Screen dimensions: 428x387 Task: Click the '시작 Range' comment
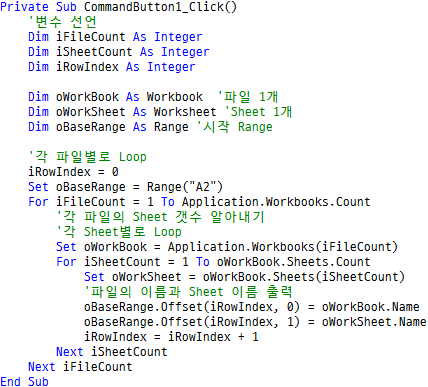click(235, 127)
